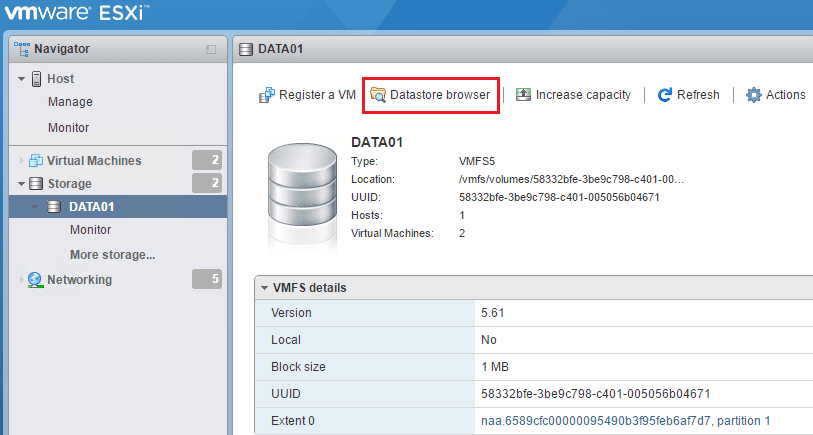Screen dimensions: 813x435
Task: Click the Datastore browser folder icon
Action: pos(378,95)
